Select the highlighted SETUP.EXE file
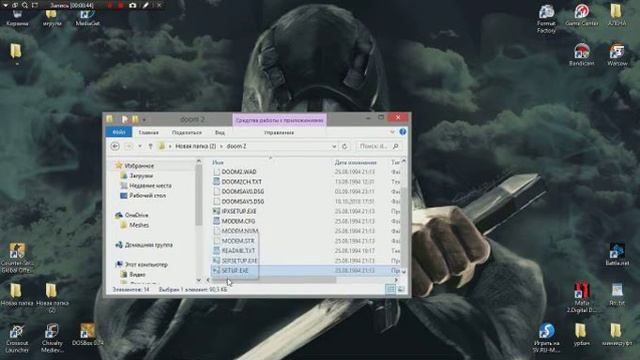 305,271
